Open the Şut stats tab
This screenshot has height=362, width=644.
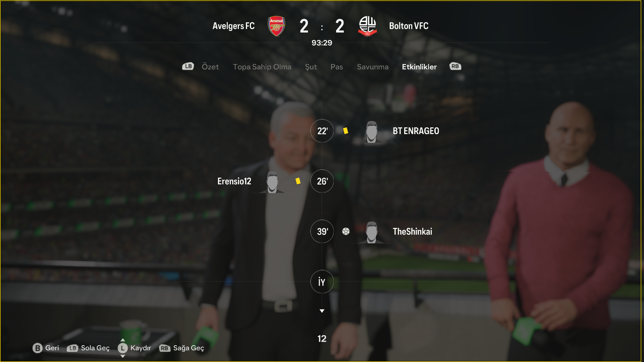click(x=311, y=67)
